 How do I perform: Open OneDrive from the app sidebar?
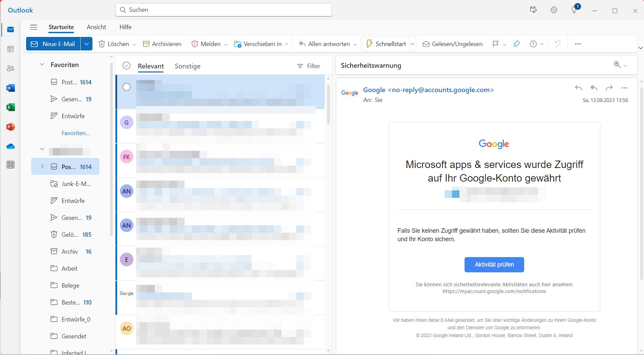pyautogui.click(x=10, y=146)
